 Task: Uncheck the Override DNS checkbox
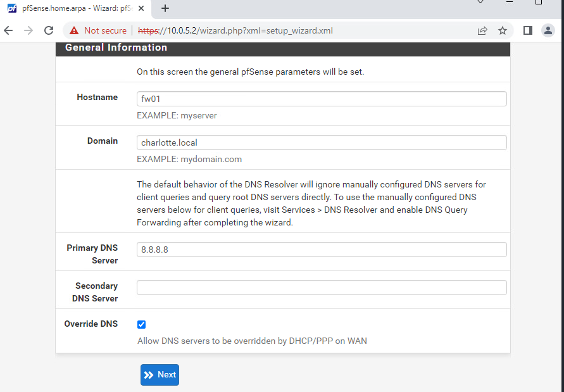coord(141,324)
